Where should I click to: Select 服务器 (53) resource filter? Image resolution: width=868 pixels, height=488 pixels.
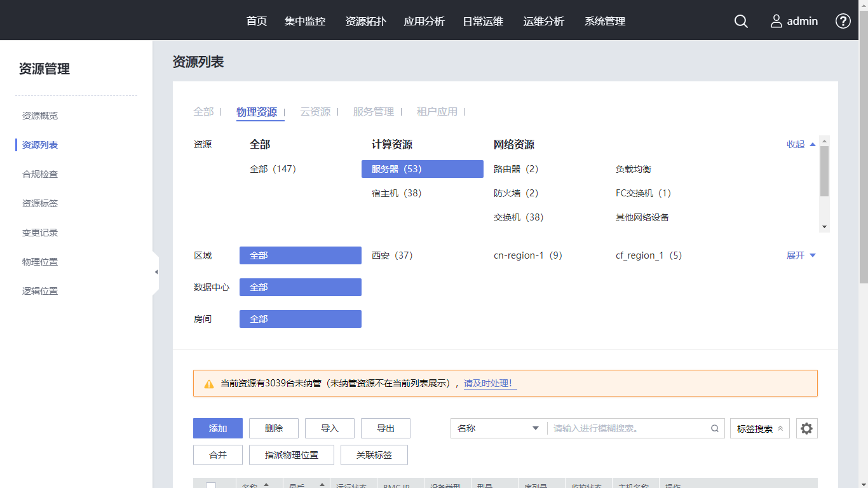(x=422, y=169)
